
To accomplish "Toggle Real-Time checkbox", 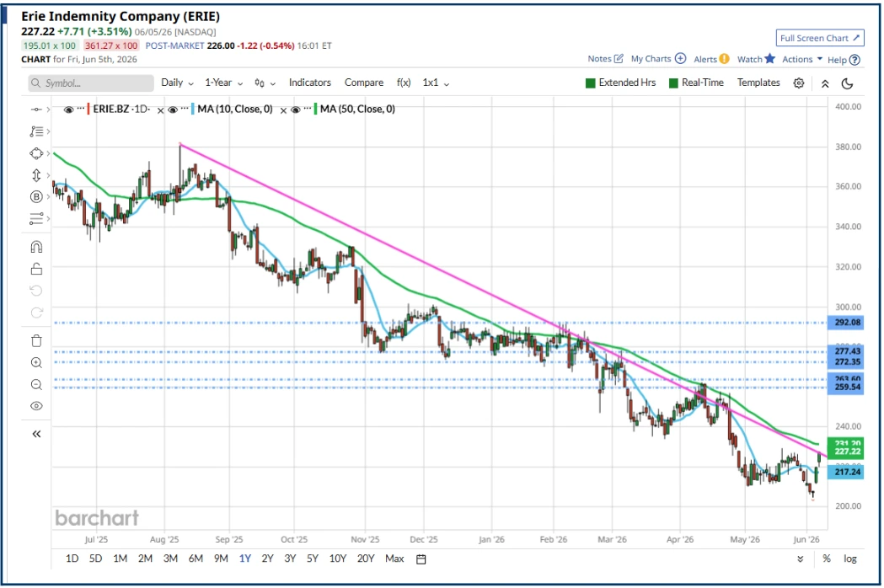I will tap(673, 83).
